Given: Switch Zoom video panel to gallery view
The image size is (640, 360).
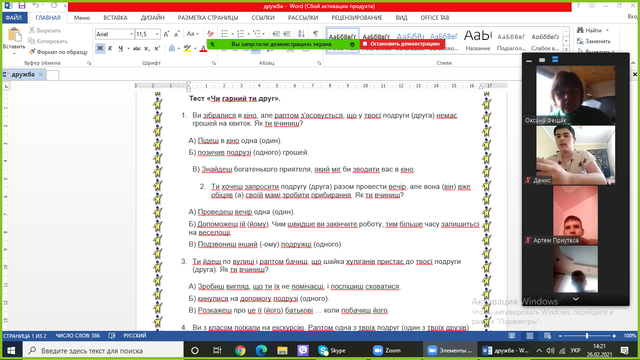Looking at the screenshot, I should click(x=555, y=60).
